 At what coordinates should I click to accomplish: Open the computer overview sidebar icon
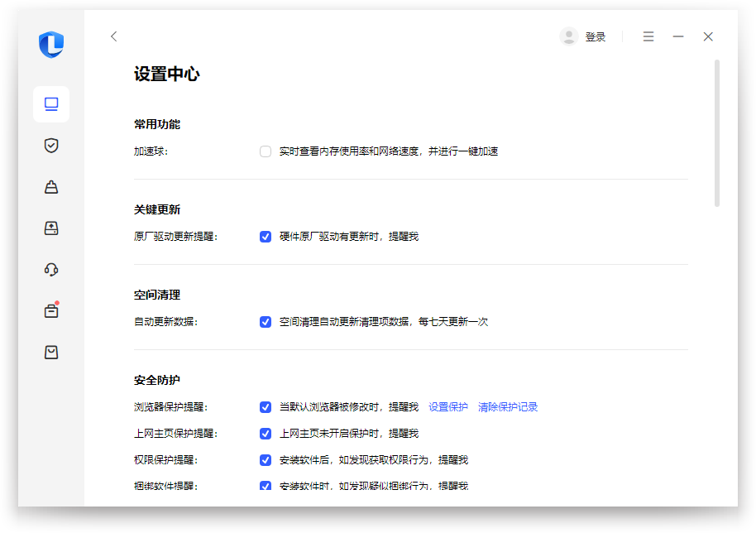click(51, 104)
